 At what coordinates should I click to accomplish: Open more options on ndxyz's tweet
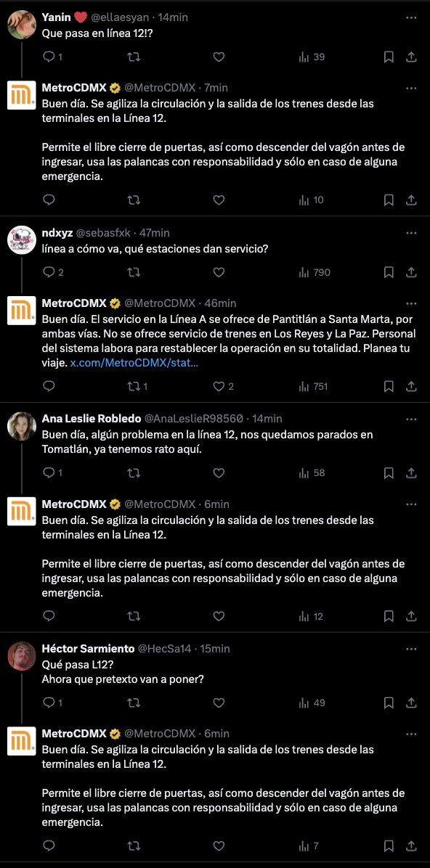click(411, 233)
